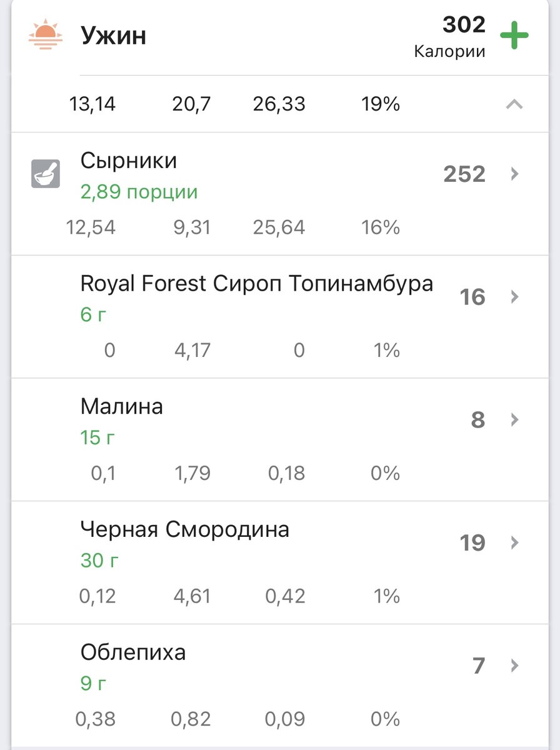Open the Черная Смородина entry
The height and width of the screenshot is (750, 560).
click(x=185, y=530)
